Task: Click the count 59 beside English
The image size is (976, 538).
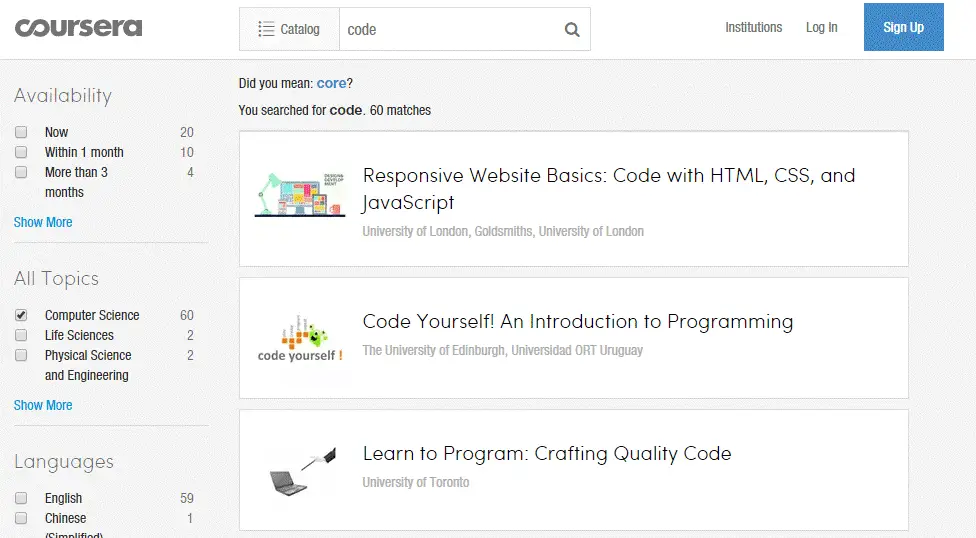Action: pyautogui.click(x=187, y=498)
